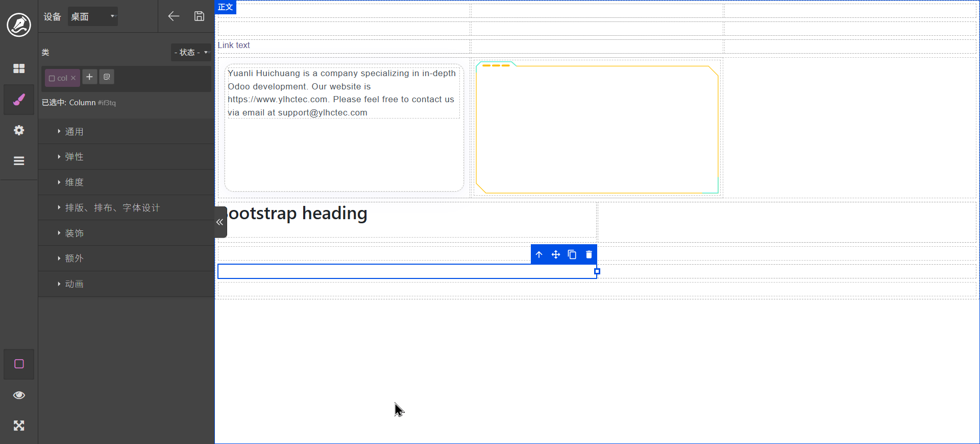This screenshot has width=980, height=444.
Task: Toggle fullscreen mode
Action: point(19,426)
